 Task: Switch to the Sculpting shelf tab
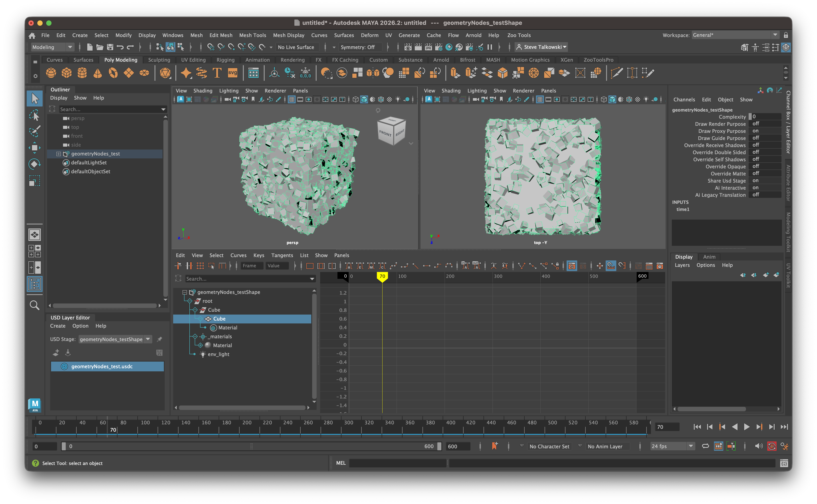point(159,60)
